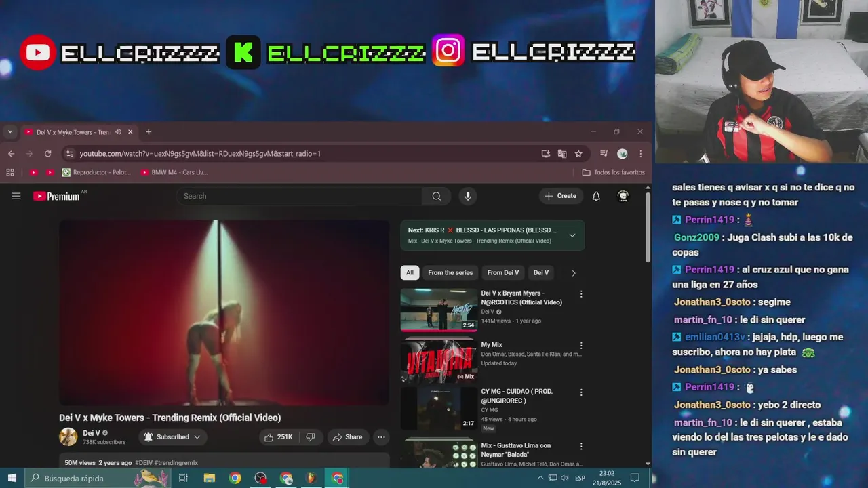Image resolution: width=868 pixels, height=488 pixels.
Task: Open YouTube notifications bell
Action: (596, 196)
